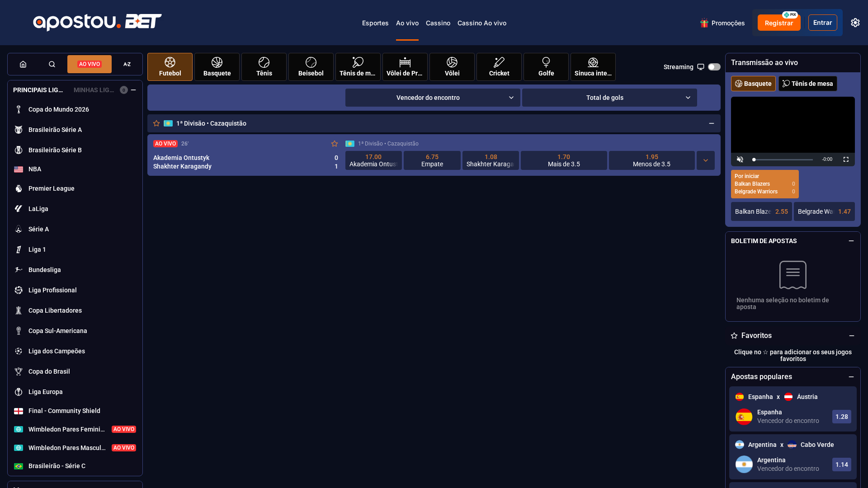The image size is (868, 488).
Task: Open the Golfe sport tile
Action: [x=546, y=67]
